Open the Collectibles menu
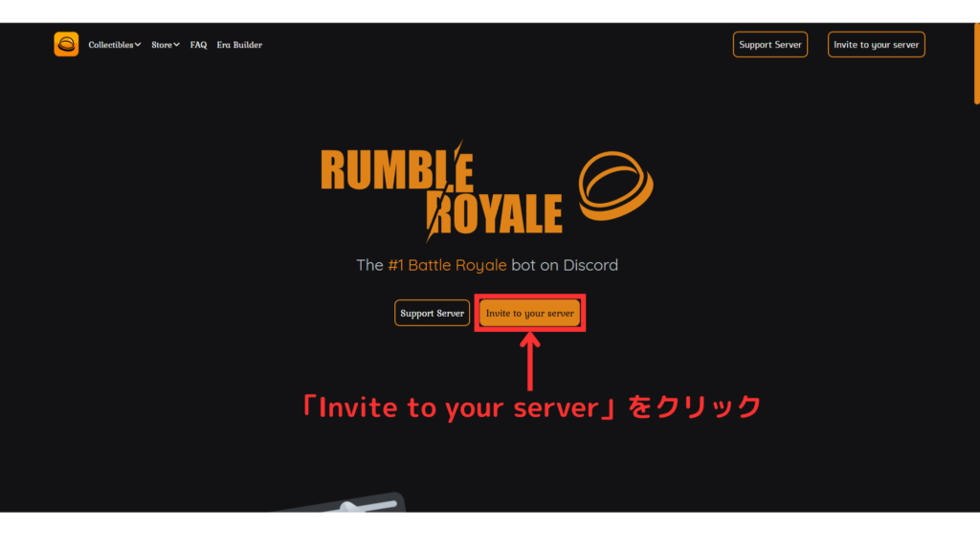 (x=115, y=45)
